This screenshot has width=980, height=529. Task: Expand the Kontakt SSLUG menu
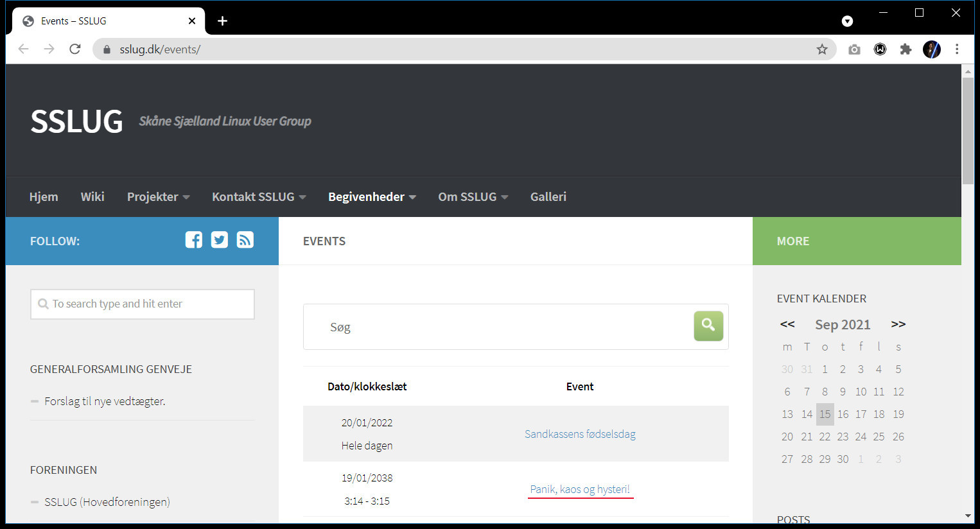tap(259, 197)
